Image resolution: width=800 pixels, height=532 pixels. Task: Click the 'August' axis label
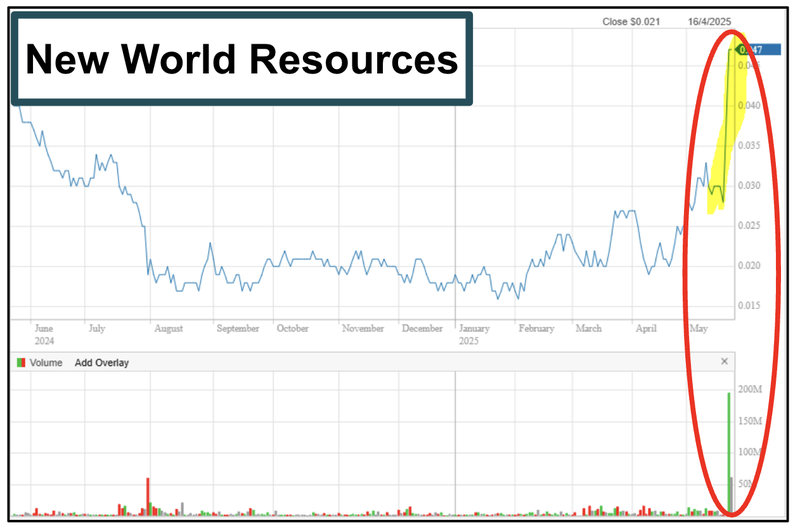168,328
